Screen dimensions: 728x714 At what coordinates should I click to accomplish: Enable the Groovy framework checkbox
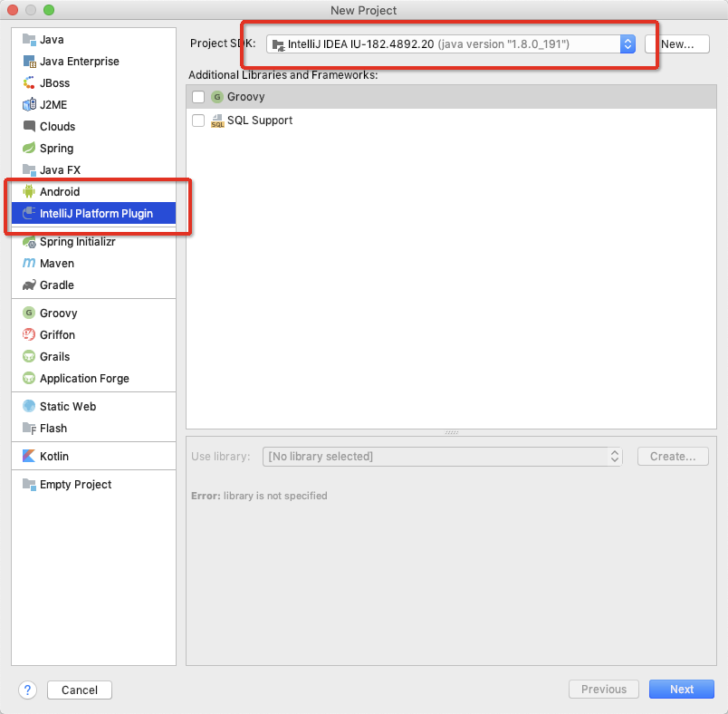[198, 97]
